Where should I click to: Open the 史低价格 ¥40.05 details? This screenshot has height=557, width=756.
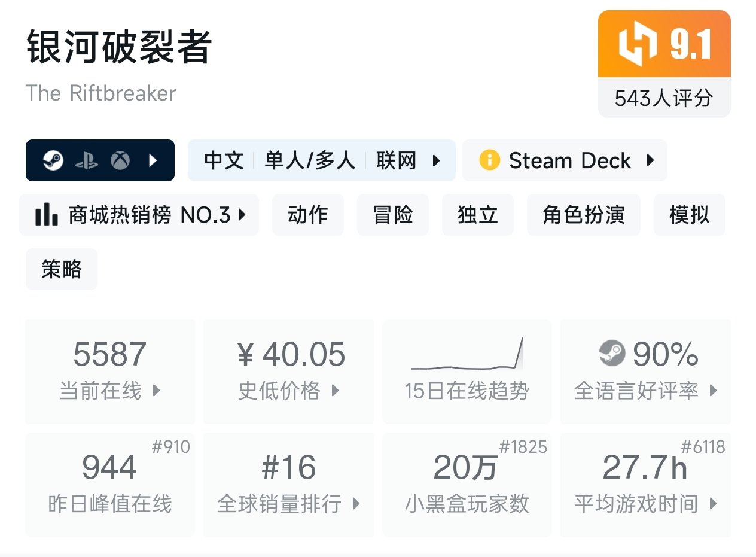tap(288, 371)
